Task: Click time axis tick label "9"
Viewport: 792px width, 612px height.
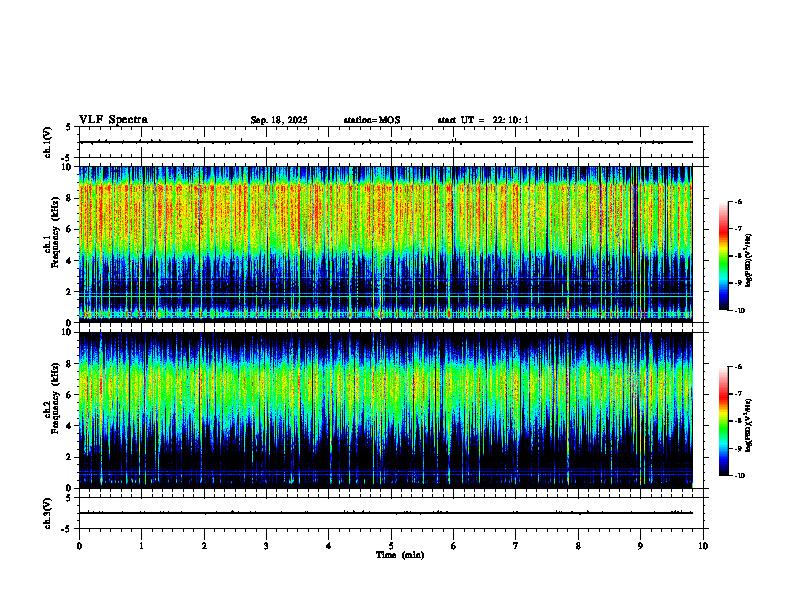Action: tap(640, 546)
